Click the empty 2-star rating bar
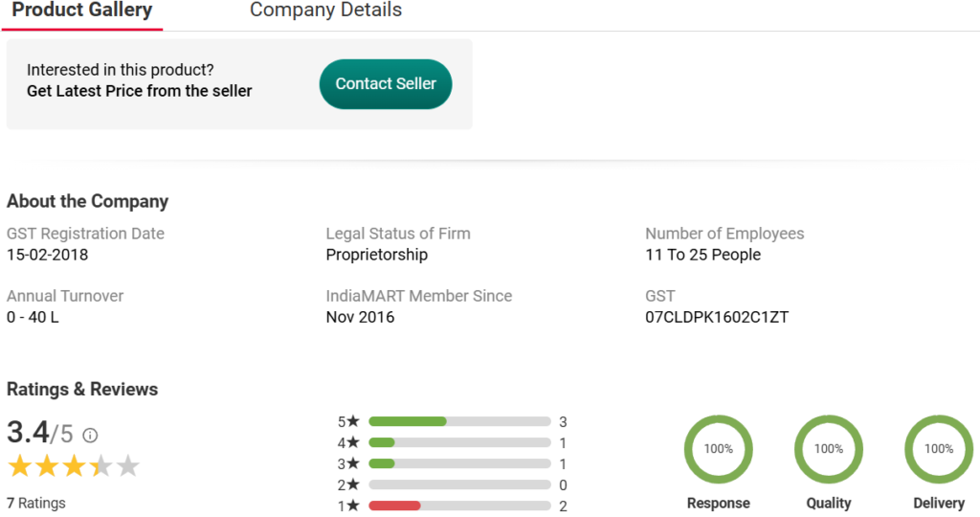Viewport: 980px width, 517px height. click(459, 484)
